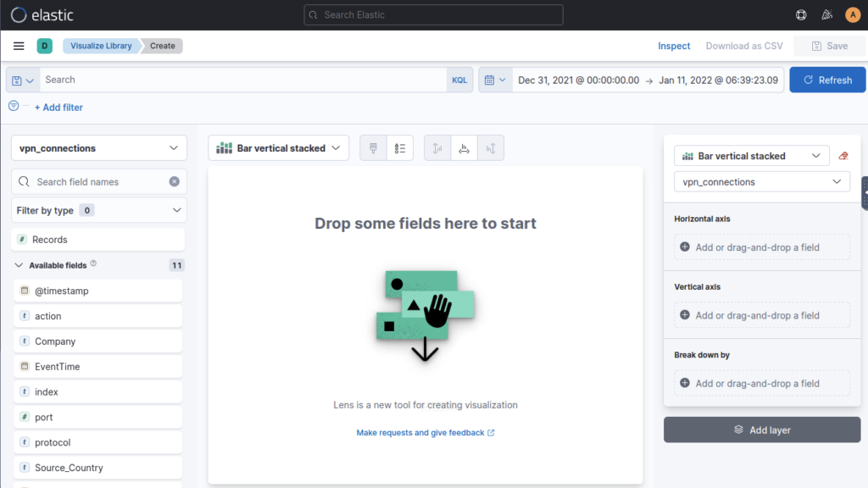This screenshot has width=868, height=488.
Task: Click the Save button
Action: coord(829,46)
